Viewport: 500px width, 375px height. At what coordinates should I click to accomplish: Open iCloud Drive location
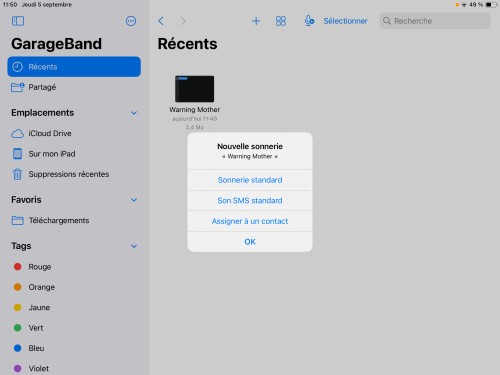point(74,133)
